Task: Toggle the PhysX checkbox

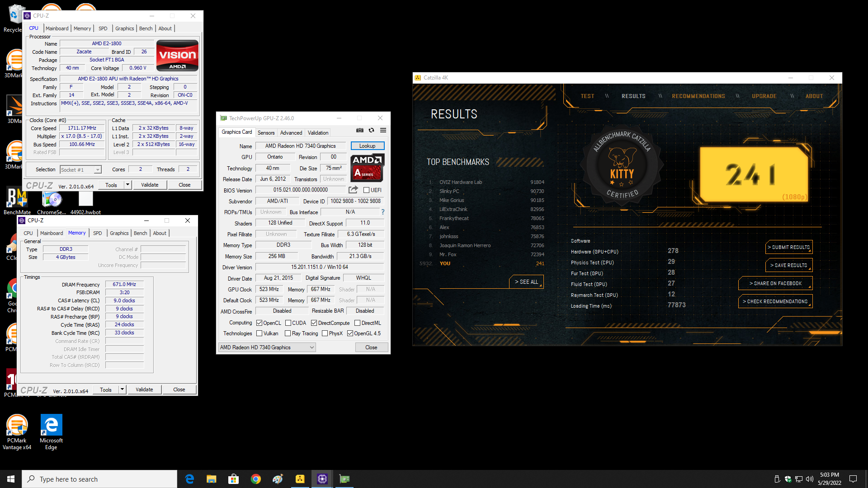Action: pyautogui.click(x=325, y=333)
